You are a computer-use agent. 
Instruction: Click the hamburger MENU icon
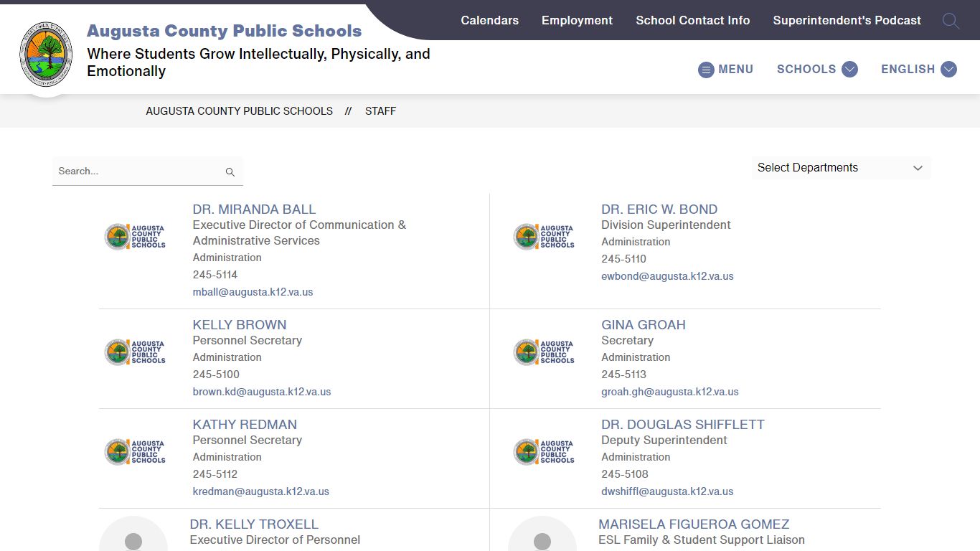click(x=706, y=70)
